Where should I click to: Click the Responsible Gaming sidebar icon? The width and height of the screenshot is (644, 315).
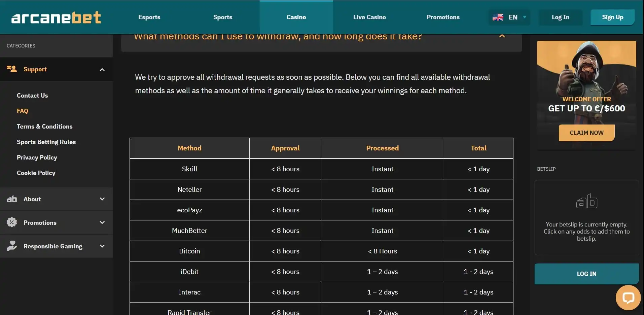[12, 246]
